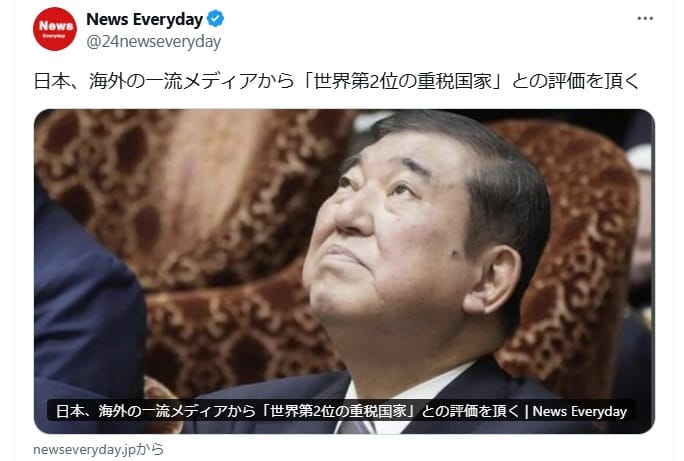The height and width of the screenshot is (461, 684).
Task: Open the @24newseveryday handle link
Action: [154, 42]
